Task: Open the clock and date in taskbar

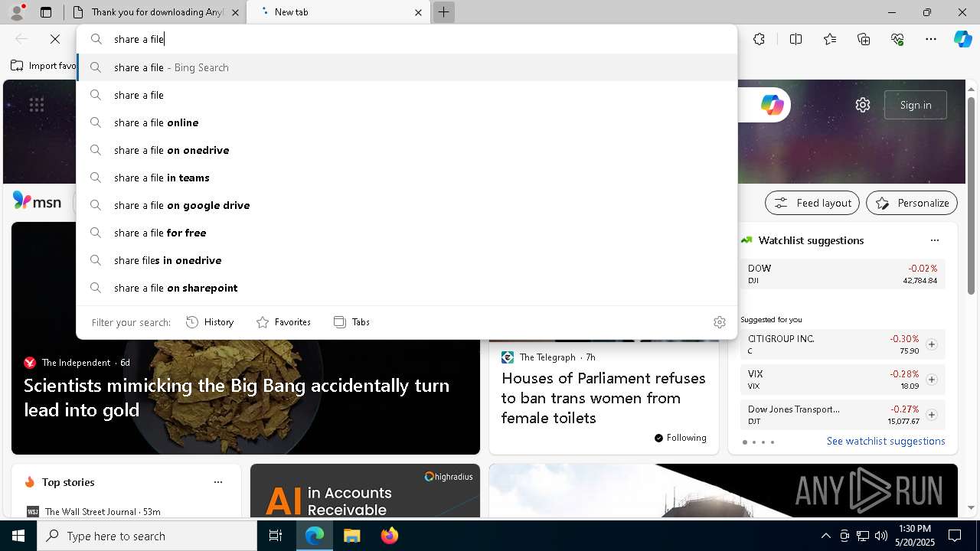Action: tap(914, 536)
